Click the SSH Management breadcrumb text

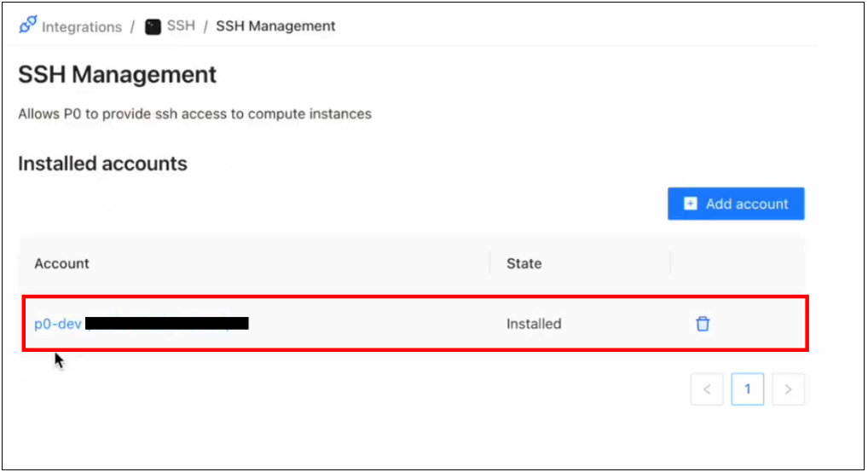pos(275,26)
